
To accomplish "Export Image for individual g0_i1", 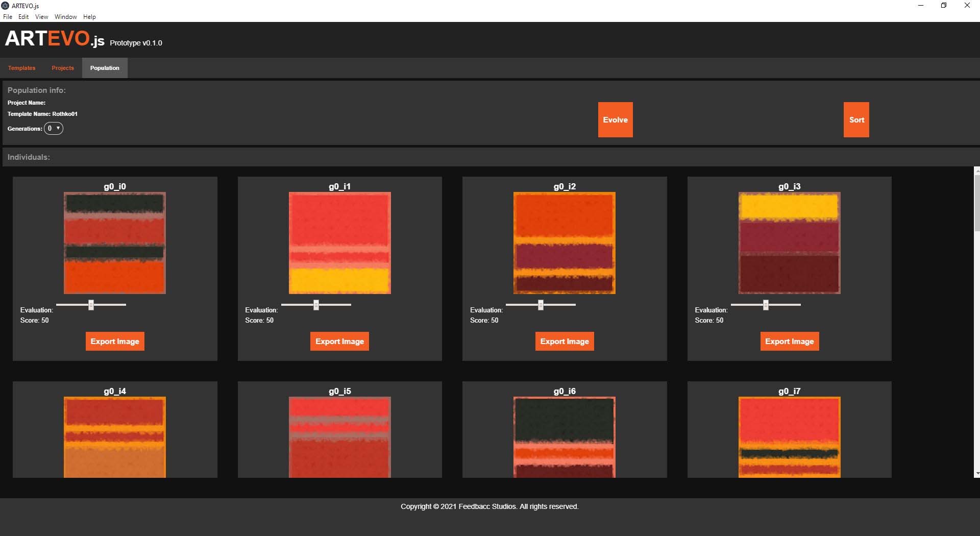I will click(x=339, y=342).
